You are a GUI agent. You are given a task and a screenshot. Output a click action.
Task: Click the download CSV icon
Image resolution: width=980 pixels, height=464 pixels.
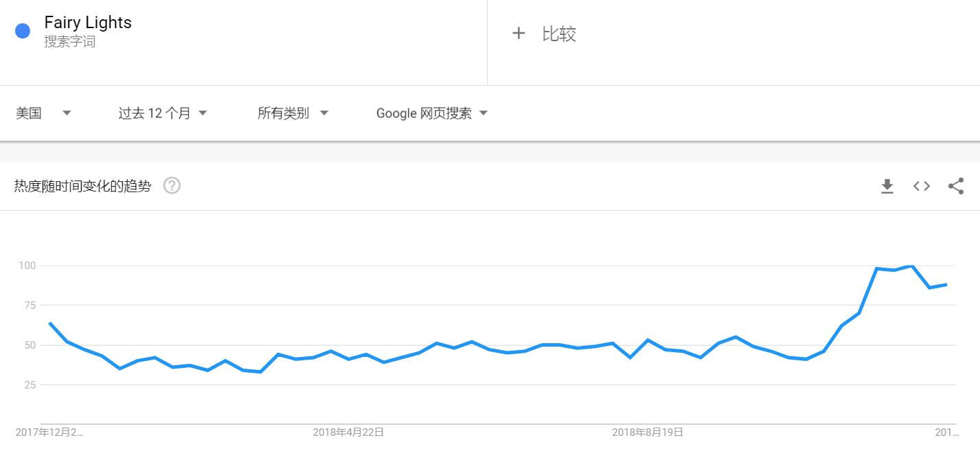(x=887, y=185)
